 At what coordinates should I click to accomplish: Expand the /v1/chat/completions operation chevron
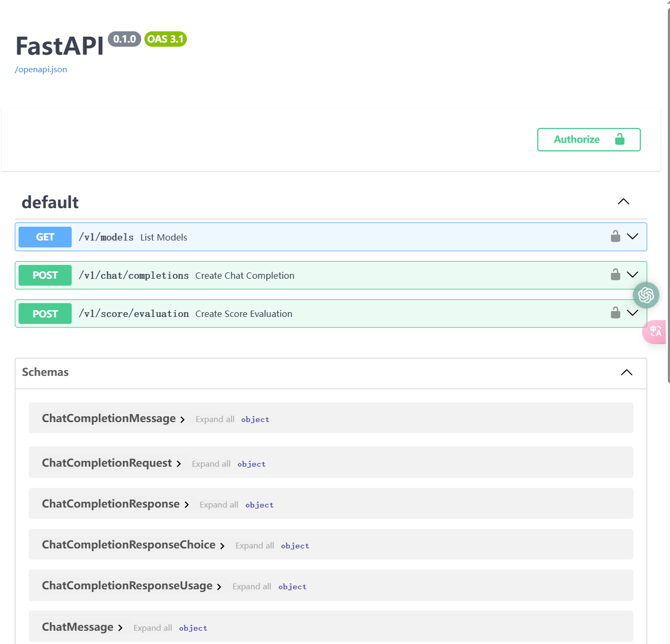tap(632, 274)
